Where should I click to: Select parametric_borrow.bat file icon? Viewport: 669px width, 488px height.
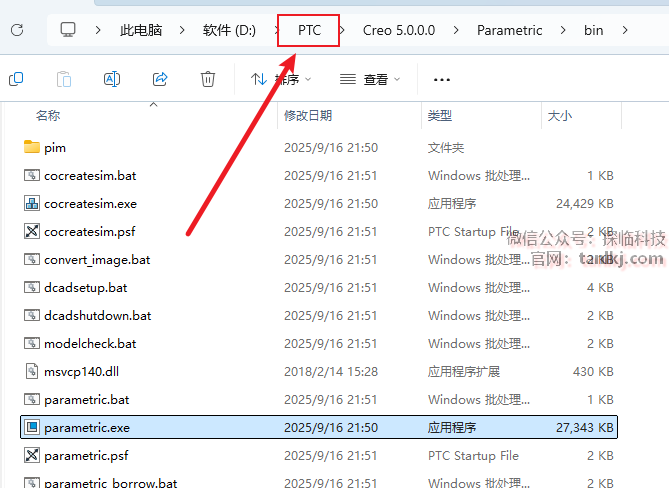(32, 482)
